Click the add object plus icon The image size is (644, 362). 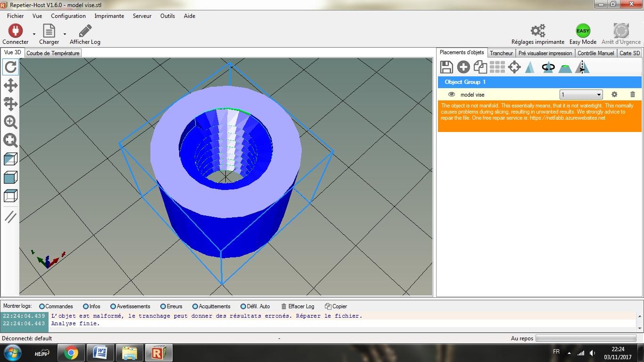click(x=463, y=67)
